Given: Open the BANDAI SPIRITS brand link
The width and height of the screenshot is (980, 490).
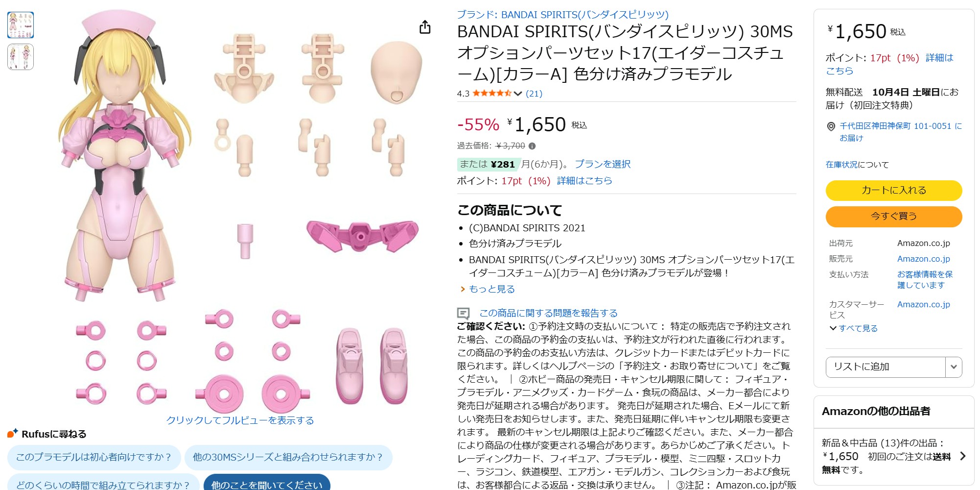Looking at the screenshot, I should pyautogui.click(x=562, y=15).
